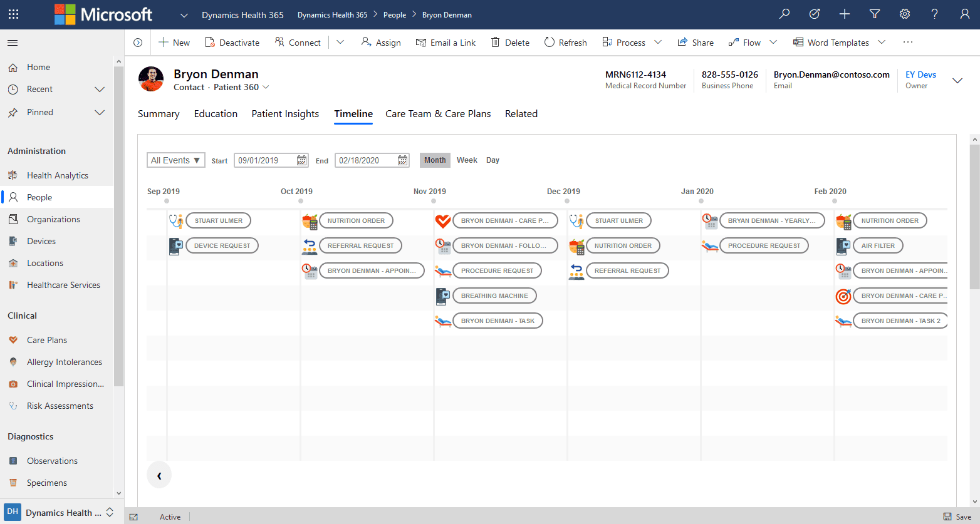This screenshot has width=980, height=524.
Task: Click the Save icon in status bar
Action: (x=947, y=516)
